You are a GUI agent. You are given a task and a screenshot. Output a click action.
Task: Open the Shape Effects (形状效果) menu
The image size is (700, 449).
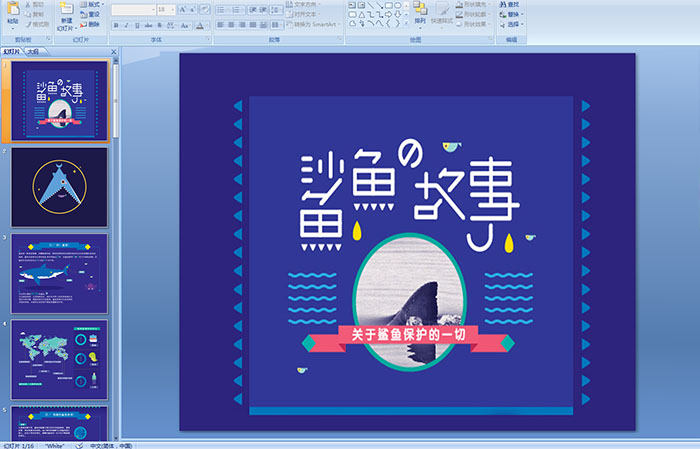473,24
